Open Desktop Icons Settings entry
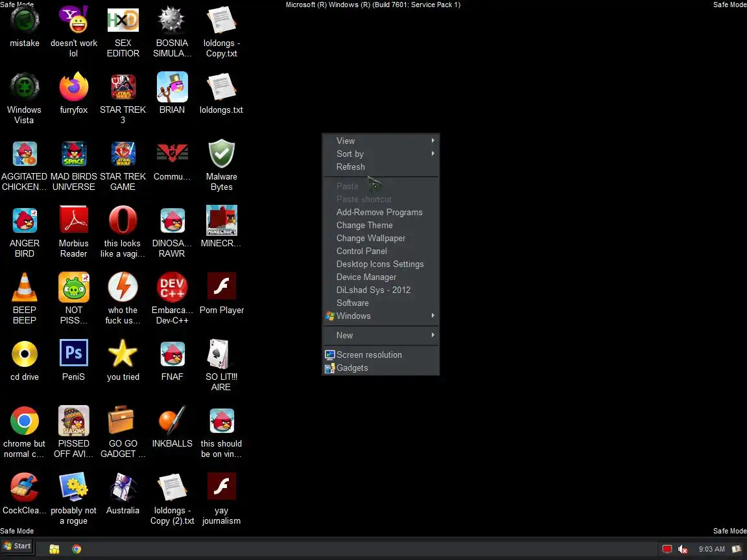 (380, 264)
